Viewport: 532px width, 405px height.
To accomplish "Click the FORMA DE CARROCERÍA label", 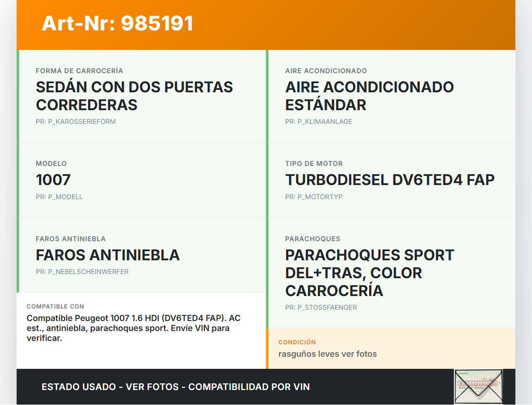I will (x=79, y=71).
